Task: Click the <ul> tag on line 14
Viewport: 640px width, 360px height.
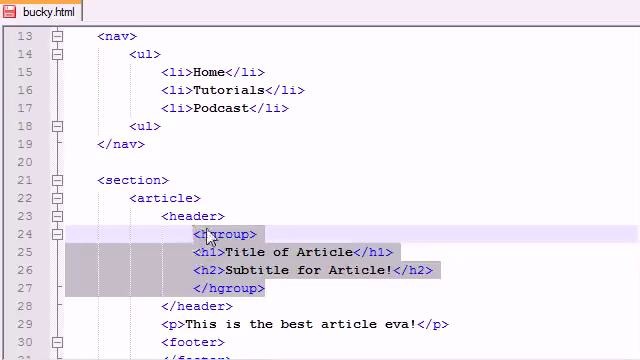Action: (x=145, y=54)
